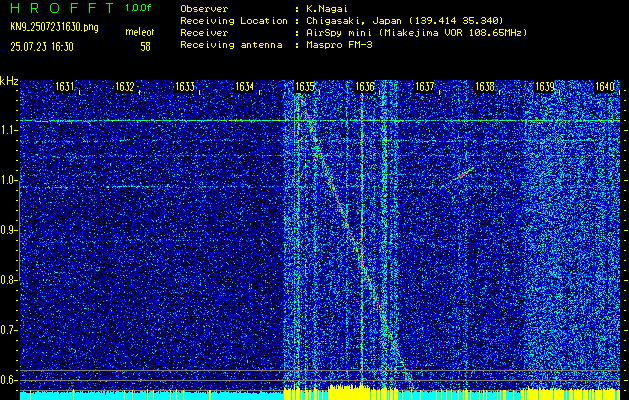Click the meteor label above the count
This screenshot has height=400, width=629.
point(140,32)
